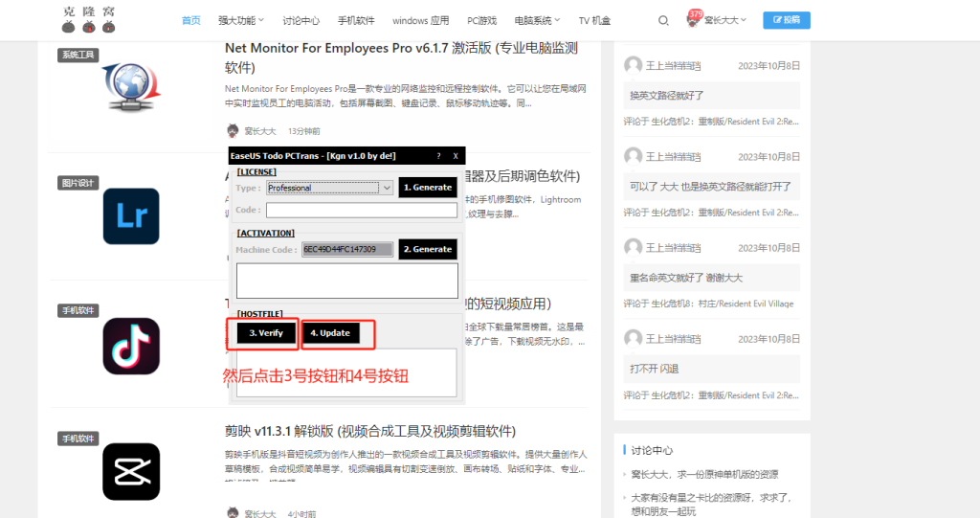Click the user avatar with 379 badge
This screenshot has width=980, height=518.
point(693,19)
